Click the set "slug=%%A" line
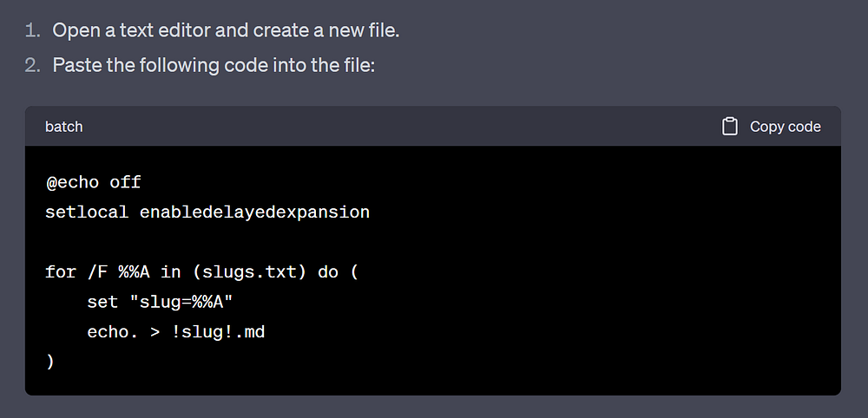The height and width of the screenshot is (418, 868). pos(160,303)
